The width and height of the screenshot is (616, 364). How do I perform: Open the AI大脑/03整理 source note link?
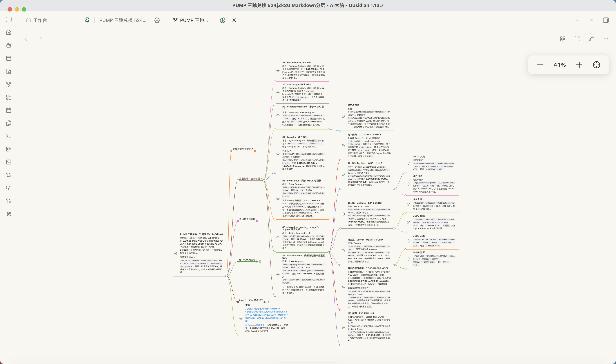pyautogui.click(x=266, y=315)
